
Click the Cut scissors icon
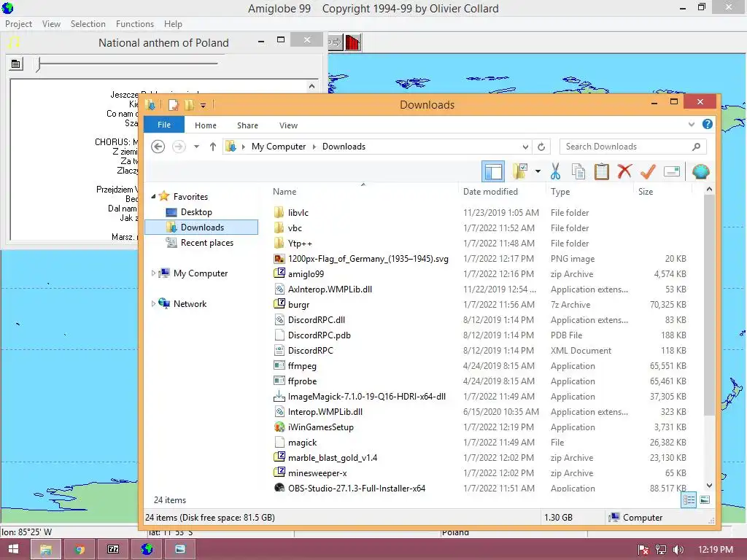pos(555,171)
